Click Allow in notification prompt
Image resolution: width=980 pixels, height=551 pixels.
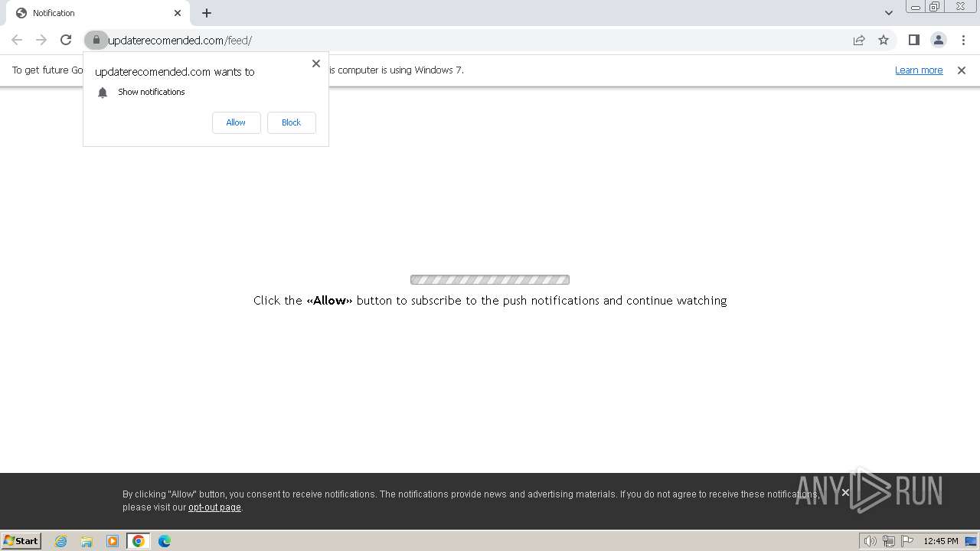point(236,122)
